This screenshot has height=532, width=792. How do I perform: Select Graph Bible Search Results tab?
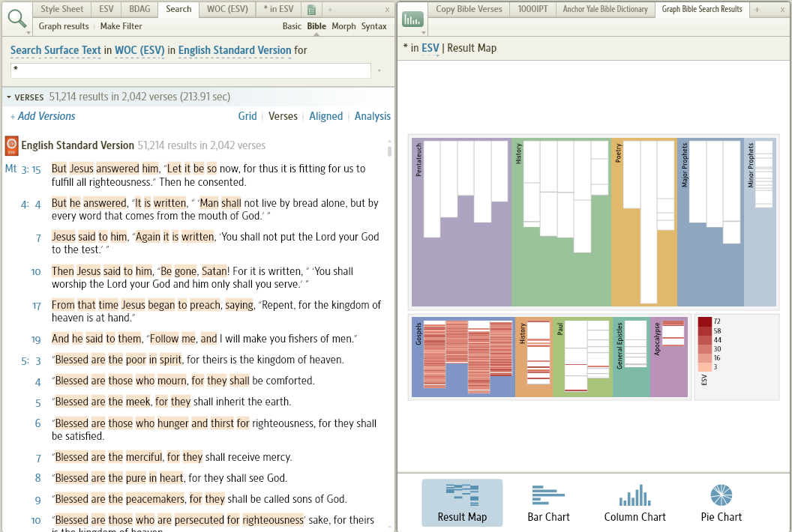click(701, 9)
